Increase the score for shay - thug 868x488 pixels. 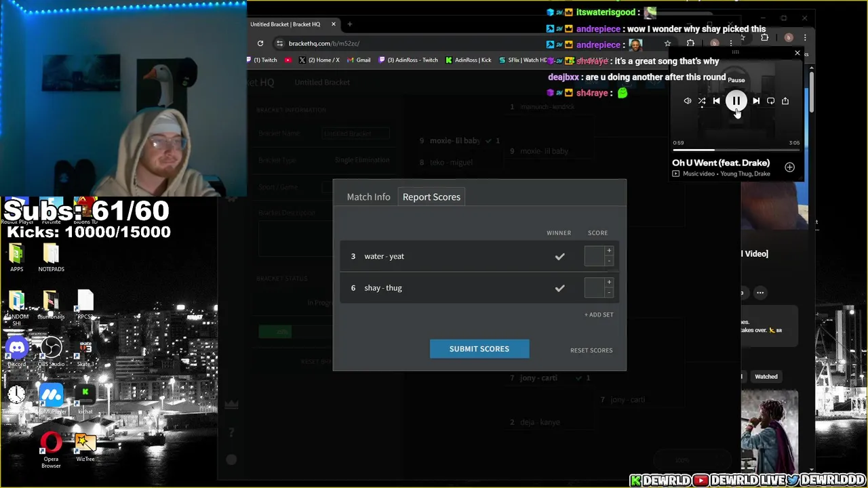[609, 283]
